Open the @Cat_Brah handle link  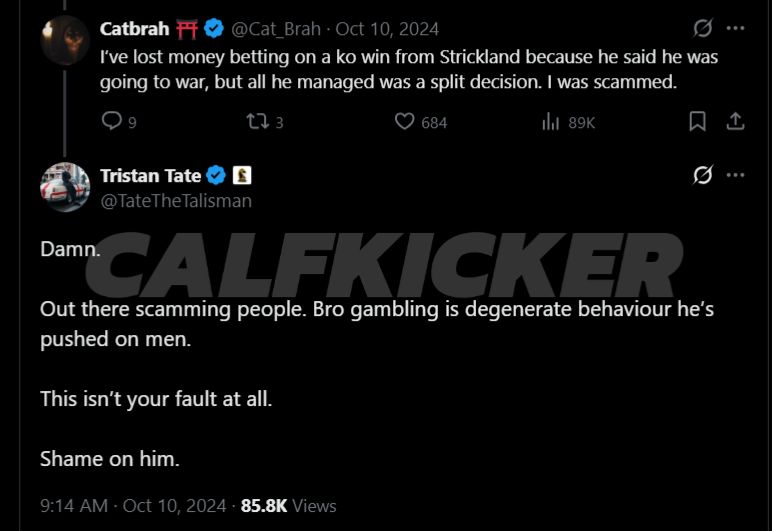coord(278,29)
